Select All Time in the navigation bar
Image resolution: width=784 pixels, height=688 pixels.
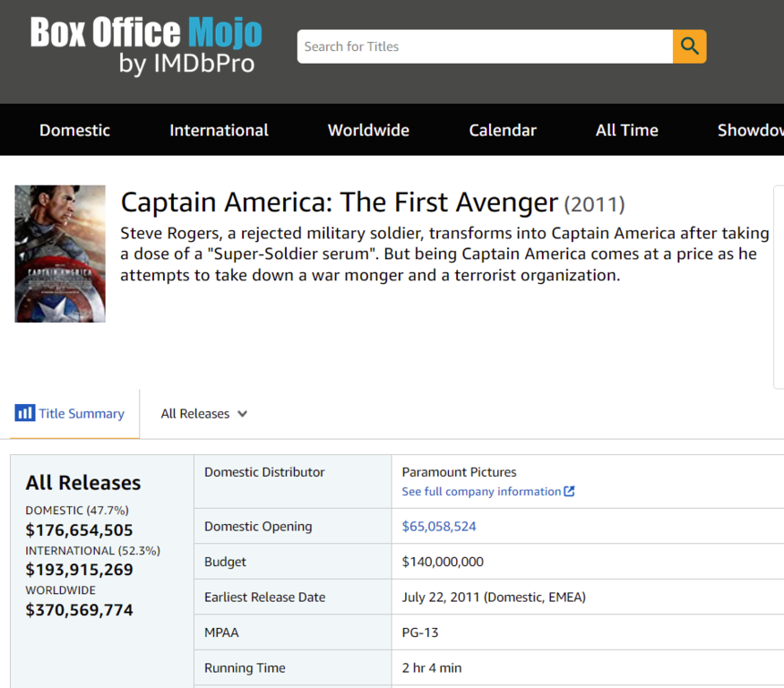click(626, 130)
